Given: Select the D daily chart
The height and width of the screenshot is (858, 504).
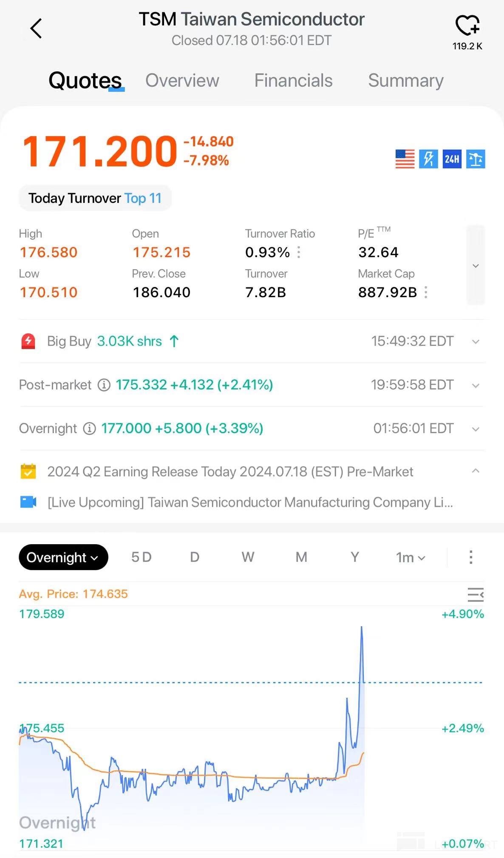Looking at the screenshot, I should coord(195,557).
